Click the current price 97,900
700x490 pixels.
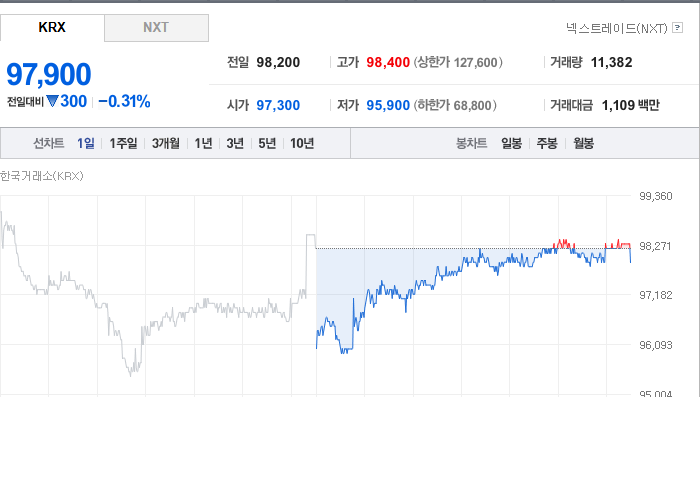49,74
